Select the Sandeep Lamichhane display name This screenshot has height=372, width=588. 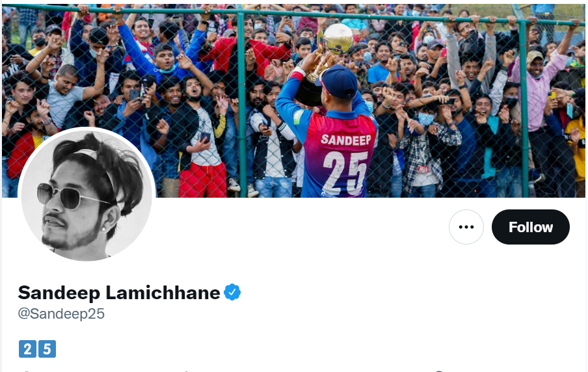tap(119, 293)
